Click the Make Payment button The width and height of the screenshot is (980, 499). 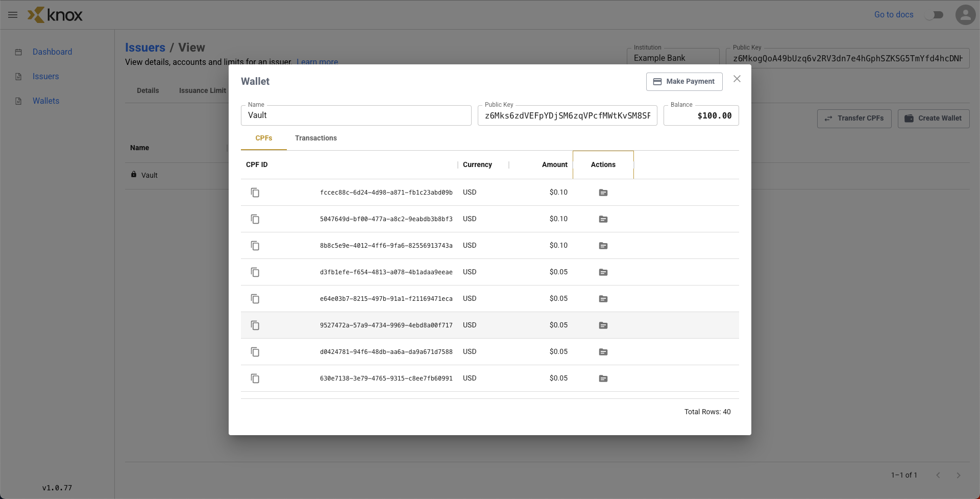point(684,82)
